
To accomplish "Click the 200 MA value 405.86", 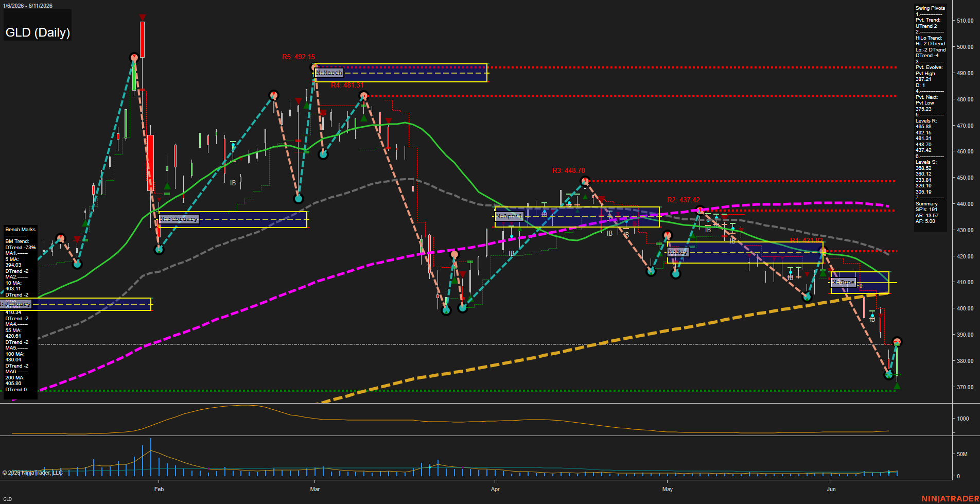I will (x=13, y=384).
